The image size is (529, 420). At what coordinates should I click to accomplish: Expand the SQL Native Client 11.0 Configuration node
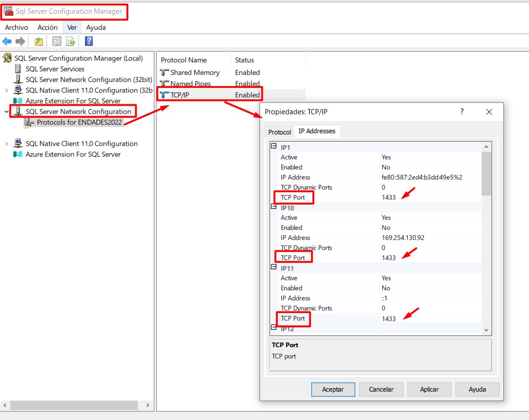click(7, 144)
